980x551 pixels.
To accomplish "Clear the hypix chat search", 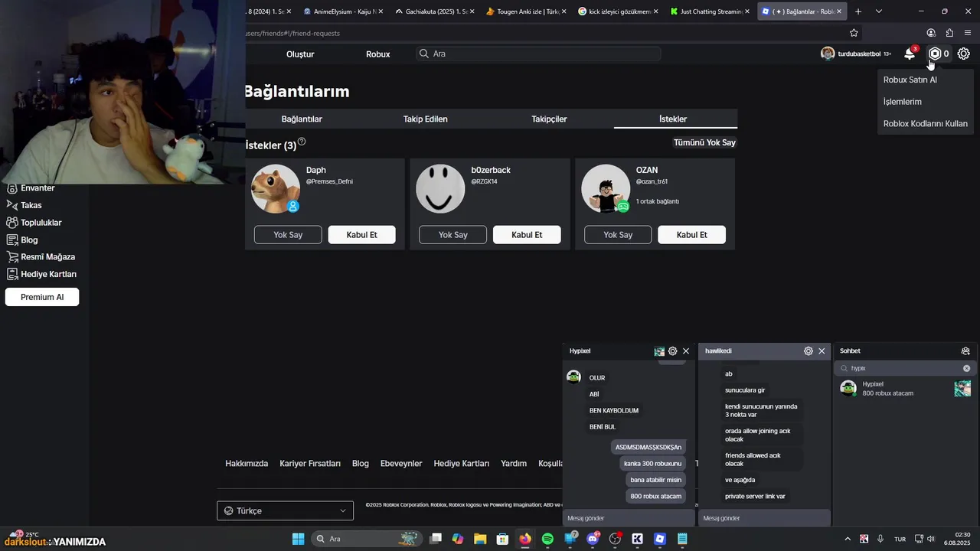I will pyautogui.click(x=966, y=368).
